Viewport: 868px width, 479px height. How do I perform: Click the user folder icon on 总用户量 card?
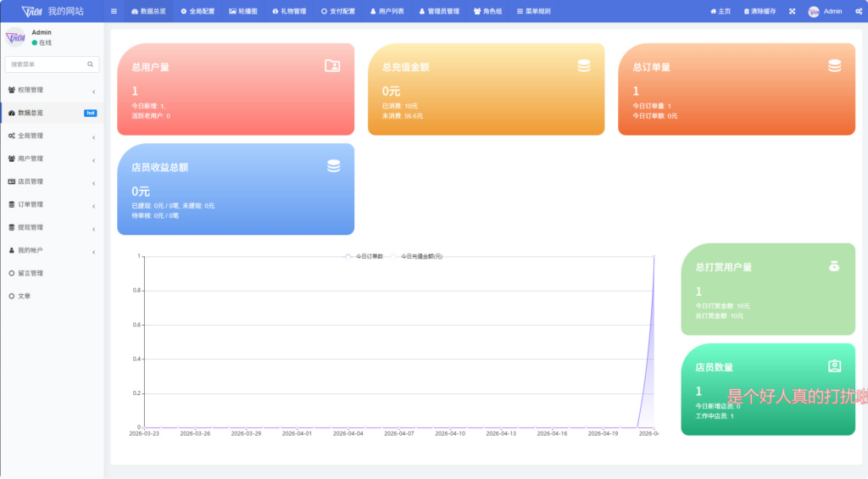[332, 66]
